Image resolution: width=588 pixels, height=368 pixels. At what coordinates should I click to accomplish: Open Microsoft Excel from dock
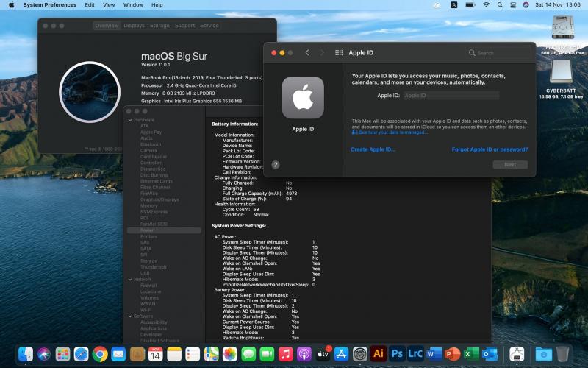471,354
